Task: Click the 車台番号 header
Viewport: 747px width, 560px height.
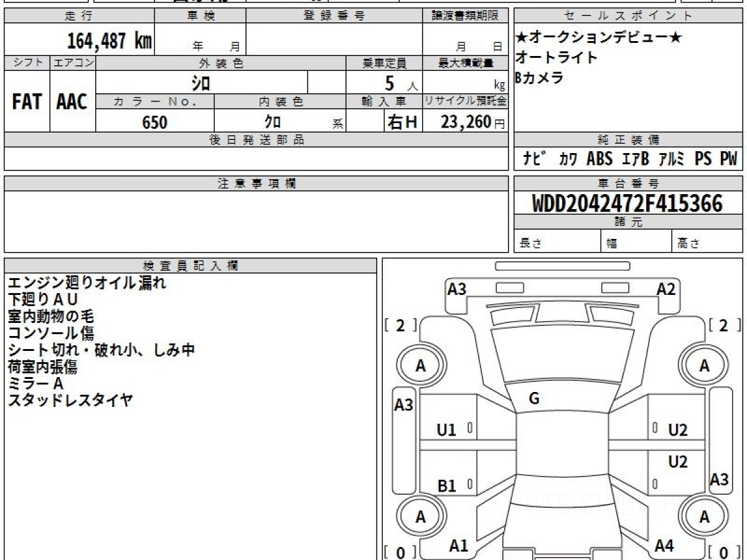Action: click(628, 184)
